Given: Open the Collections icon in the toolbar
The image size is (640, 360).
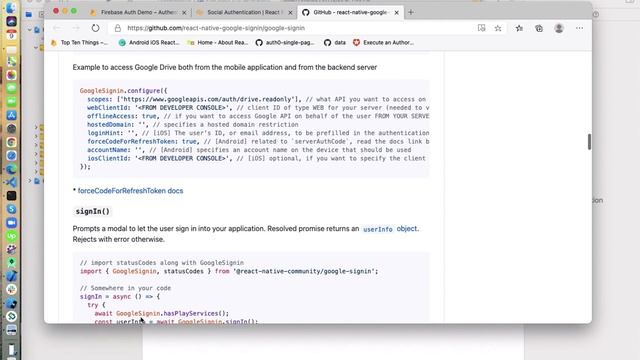Looking at the screenshot, I should (x=539, y=28).
